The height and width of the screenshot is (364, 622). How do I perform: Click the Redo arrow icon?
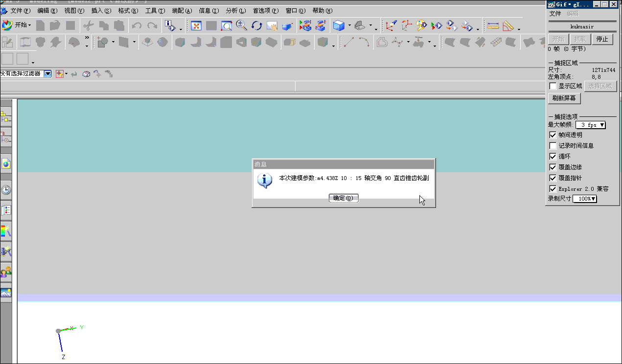(153, 25)
